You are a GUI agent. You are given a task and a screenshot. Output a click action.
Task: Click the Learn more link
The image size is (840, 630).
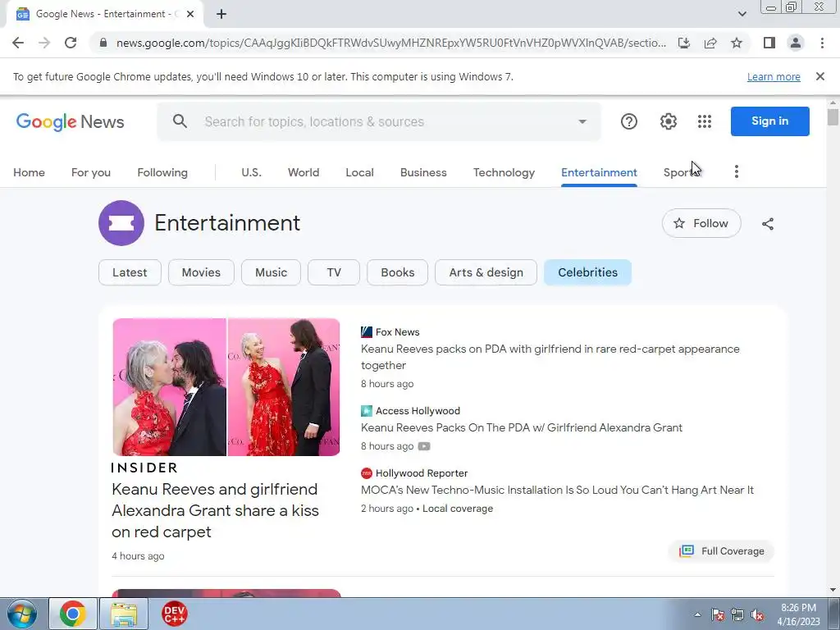(x=774, y=76)
